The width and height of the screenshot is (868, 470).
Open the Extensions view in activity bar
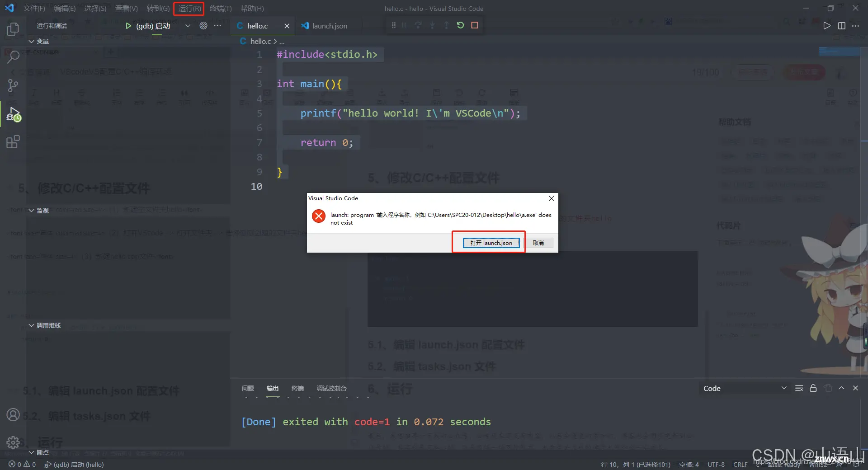click(x=13, y=142)
